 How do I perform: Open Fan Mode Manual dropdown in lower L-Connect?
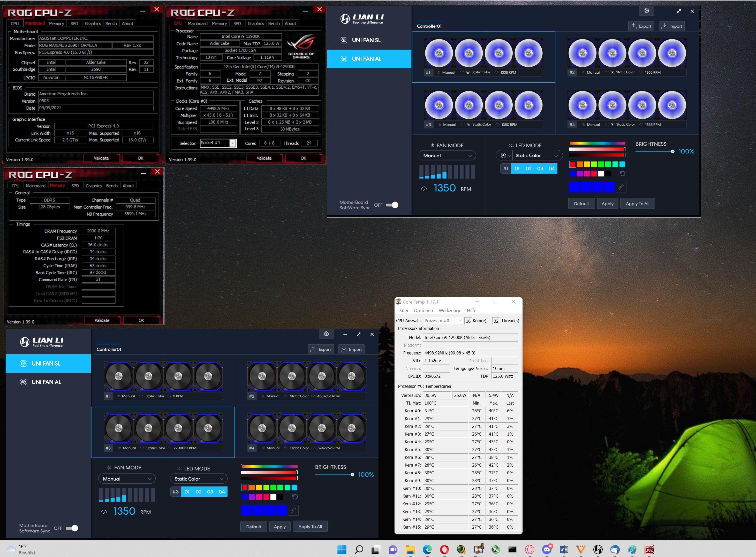(126, 479)
